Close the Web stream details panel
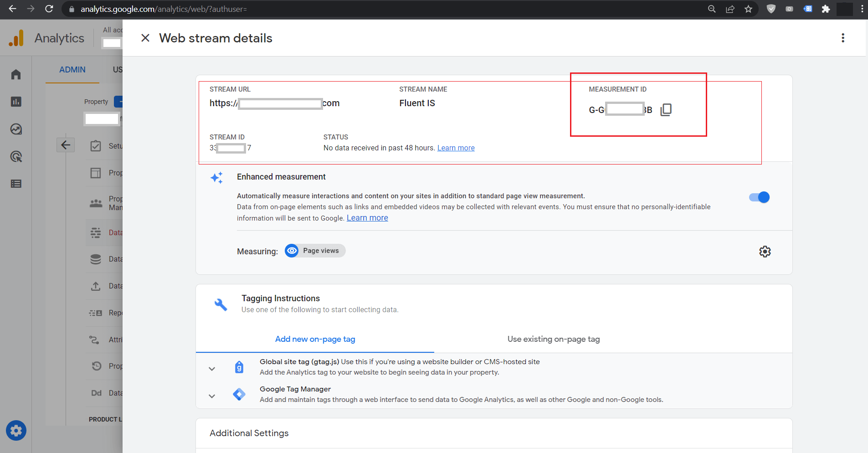The height and width of the screenshot is (453, 868). (x=145, y=38)
